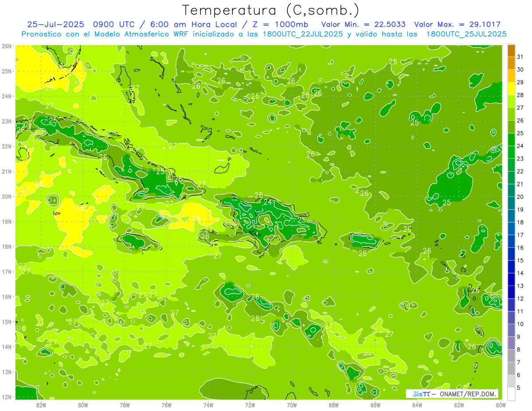Click the "24" contour label over Hispaniola

click(268, 202)
